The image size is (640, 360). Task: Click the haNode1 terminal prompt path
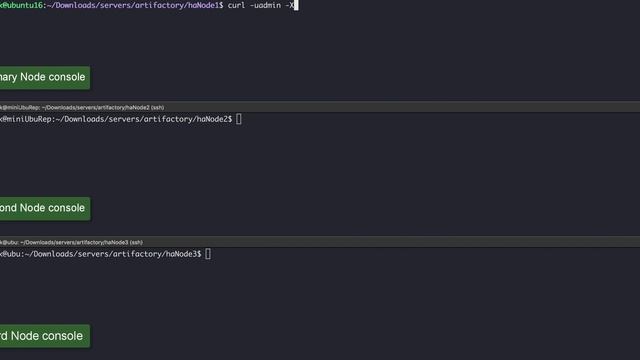pyautogui.click(x=133, y=5)
